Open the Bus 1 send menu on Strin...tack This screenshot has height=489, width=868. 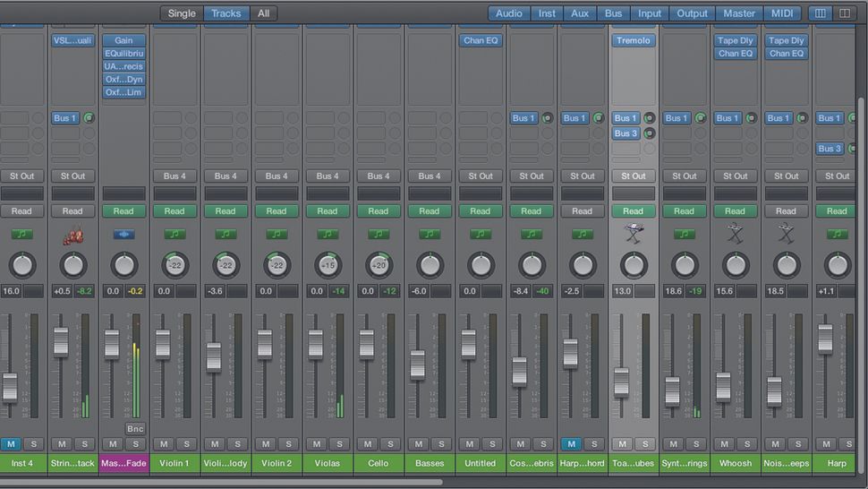65,118
